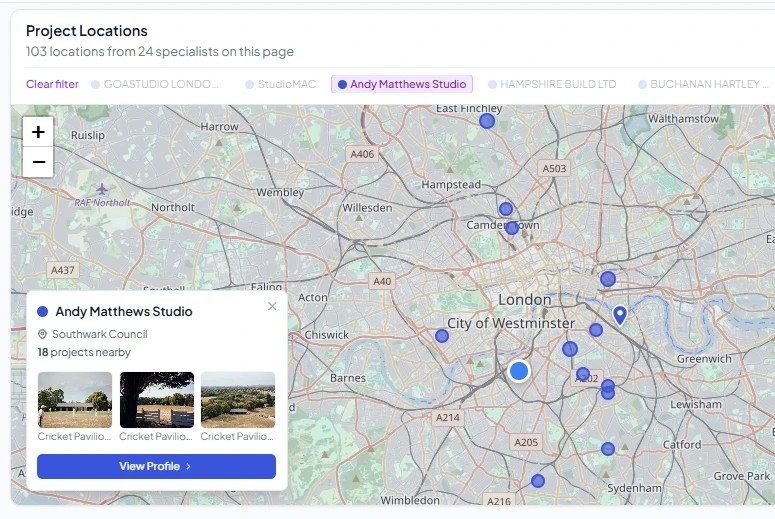This screenshot has width=775, height=519.
Task: Select the map marker near East Finchley
Action: [487, 121]
